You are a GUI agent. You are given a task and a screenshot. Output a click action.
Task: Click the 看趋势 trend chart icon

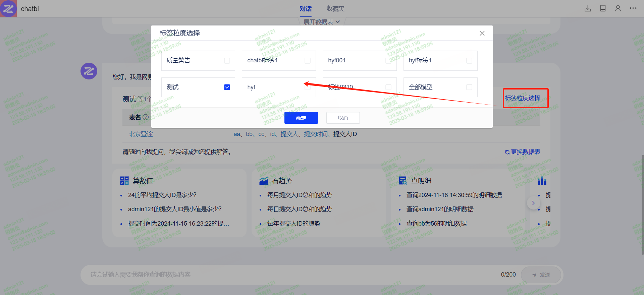click(264, 181)
